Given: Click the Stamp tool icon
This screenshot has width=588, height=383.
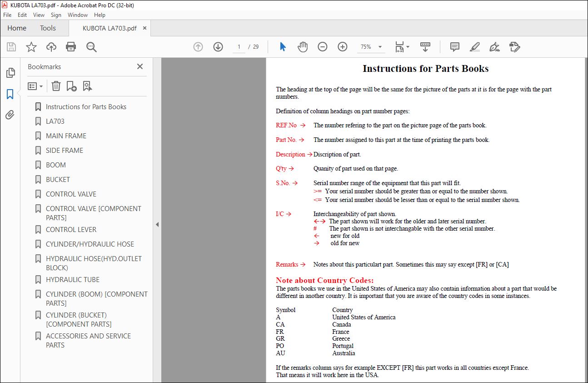Looking at the screenshot, I should click(x=514, y=47).
